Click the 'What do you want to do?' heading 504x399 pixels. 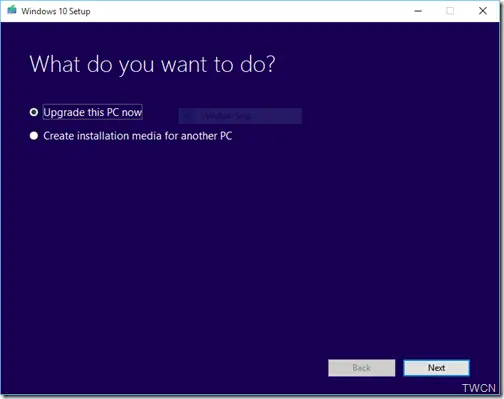pos(152,64)
